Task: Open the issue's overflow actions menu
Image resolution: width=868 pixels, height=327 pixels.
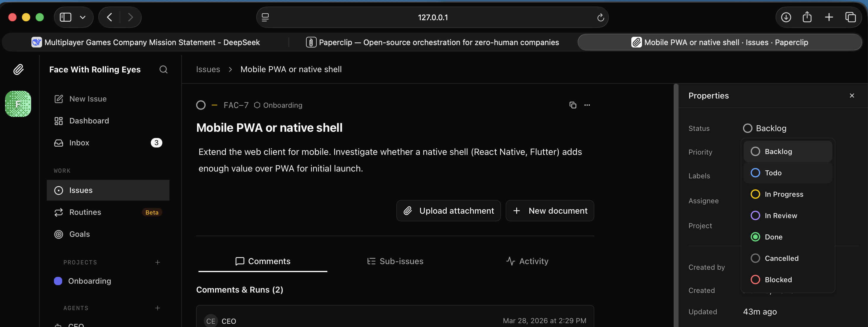Action: click(x=587, y=105)
